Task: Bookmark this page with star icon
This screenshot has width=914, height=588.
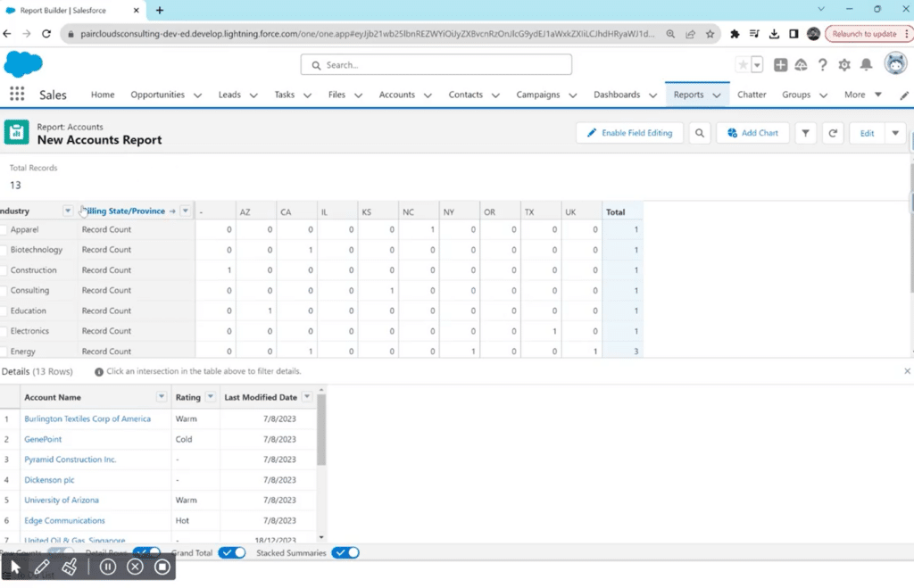Action: 710,34
